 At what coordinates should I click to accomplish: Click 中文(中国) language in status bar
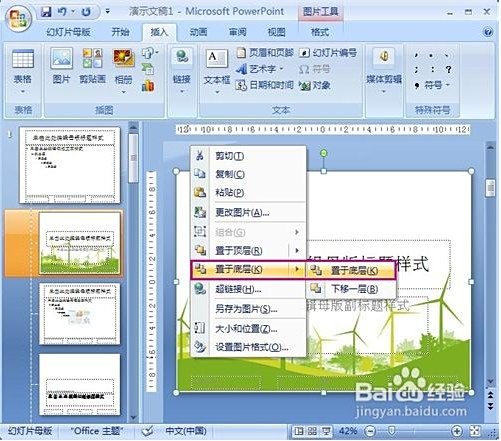point(186,431)
